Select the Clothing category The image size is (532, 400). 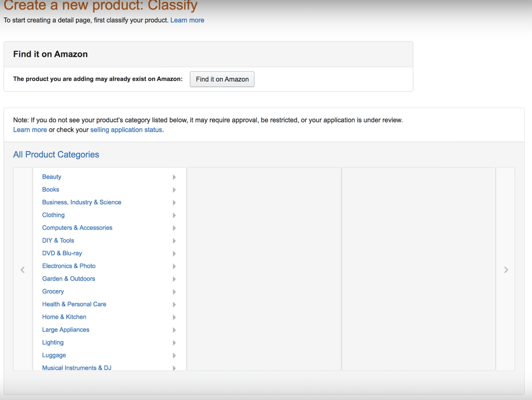point(53,215)
